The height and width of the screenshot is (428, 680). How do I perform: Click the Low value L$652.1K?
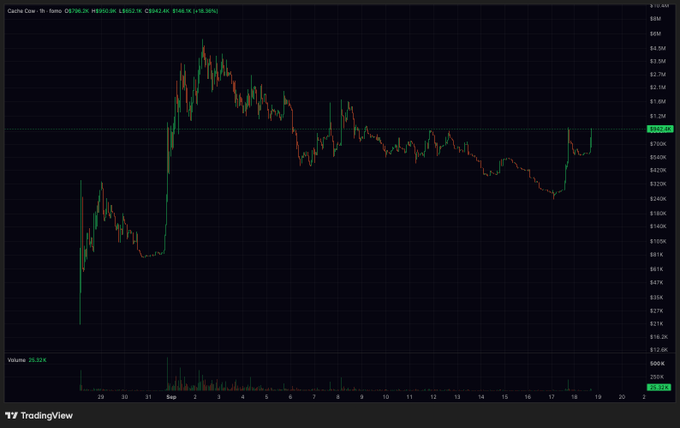pos(131,11)
